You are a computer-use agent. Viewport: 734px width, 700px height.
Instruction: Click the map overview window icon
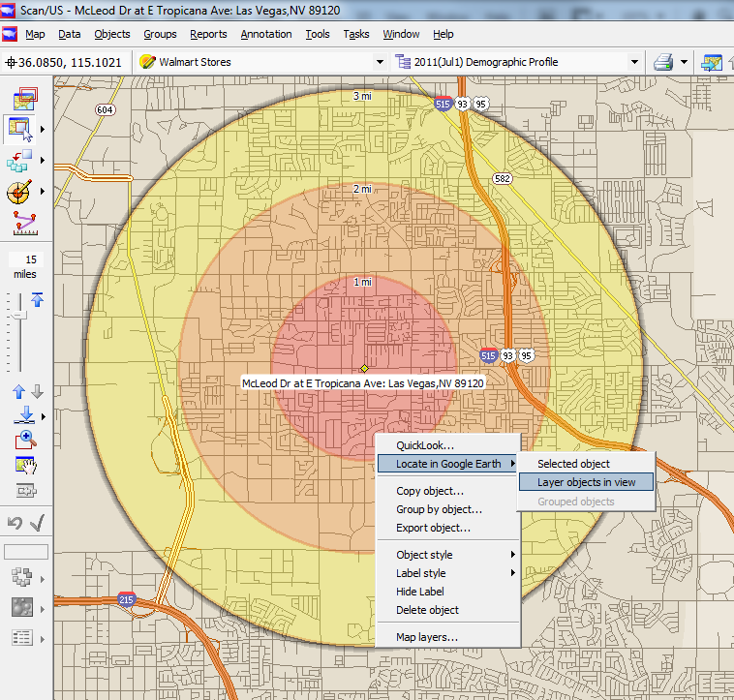[x=24, y=98]
